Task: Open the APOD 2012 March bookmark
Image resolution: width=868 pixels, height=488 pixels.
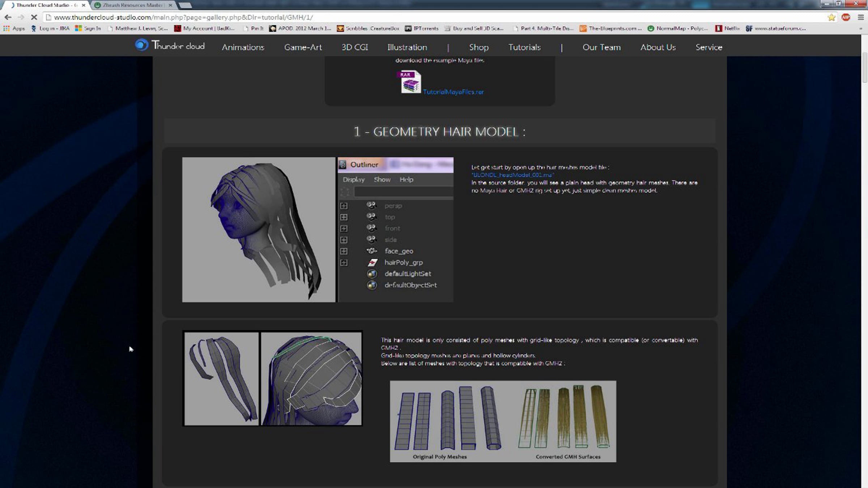Action: click(300, 28)
